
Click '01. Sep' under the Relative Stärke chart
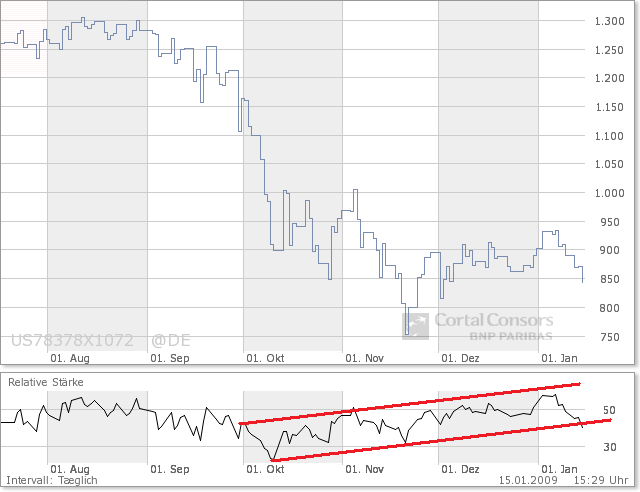pyautogui.click(x=170, y=469)
